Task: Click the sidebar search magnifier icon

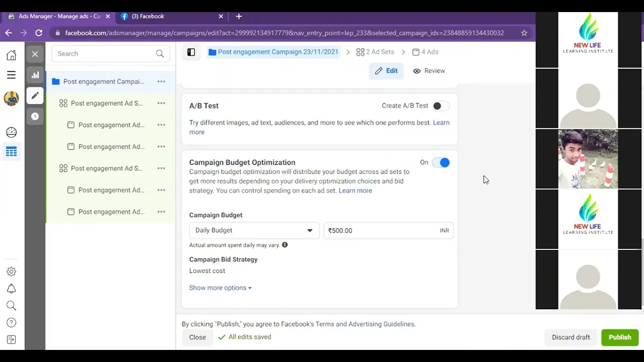Action: (x=11, y=306)
